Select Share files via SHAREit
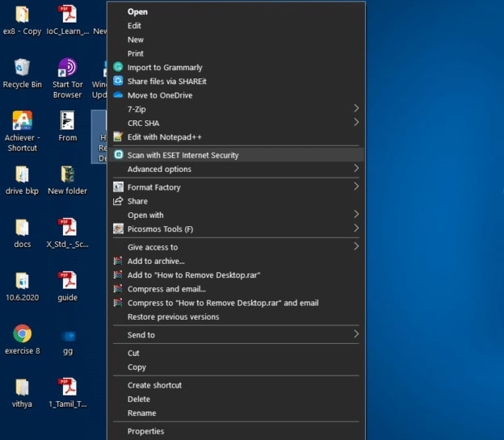The width and height of the screenshot is (504, 440). [x=236, y=82]
